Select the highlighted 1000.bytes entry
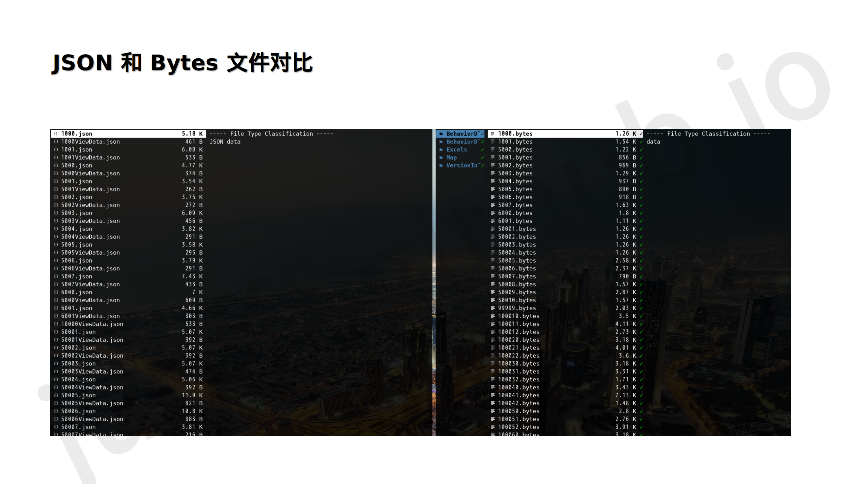The image size is (868, 484). coord(515,134)
